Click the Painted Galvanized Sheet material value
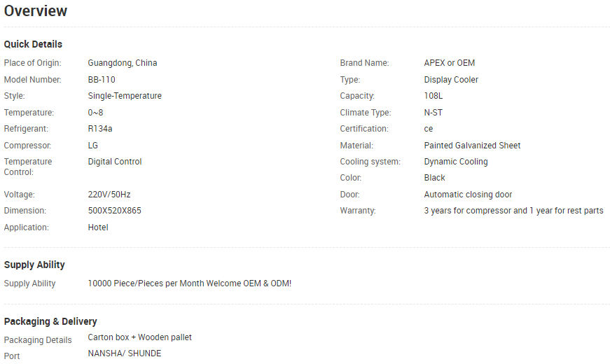 click(x=472, y=146)
